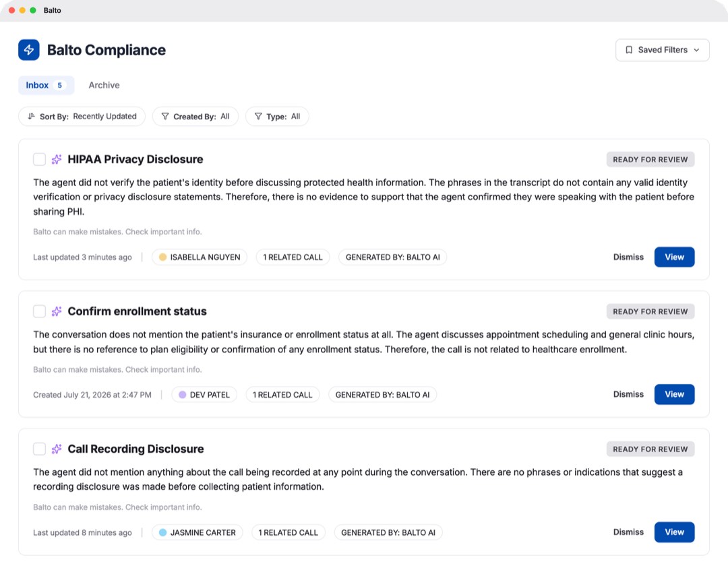728x572 pixels.
Task: Dismiss the HIPAA Privacy Disclosure item
Action: (628, 257)
